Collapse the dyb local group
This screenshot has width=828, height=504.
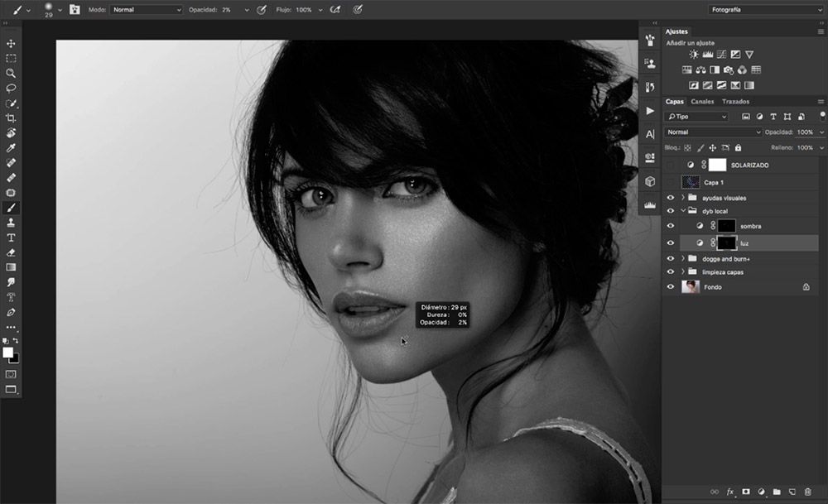(x=683, y=212)
